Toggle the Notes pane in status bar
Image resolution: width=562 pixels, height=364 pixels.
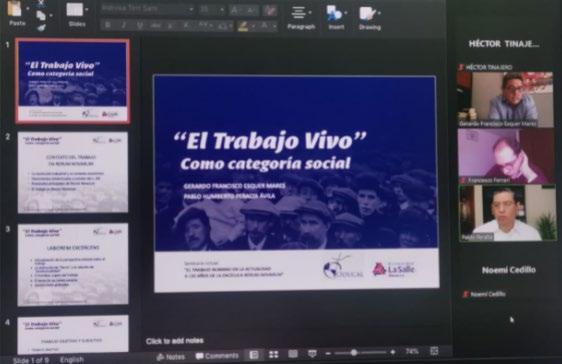tap(171, 357)
